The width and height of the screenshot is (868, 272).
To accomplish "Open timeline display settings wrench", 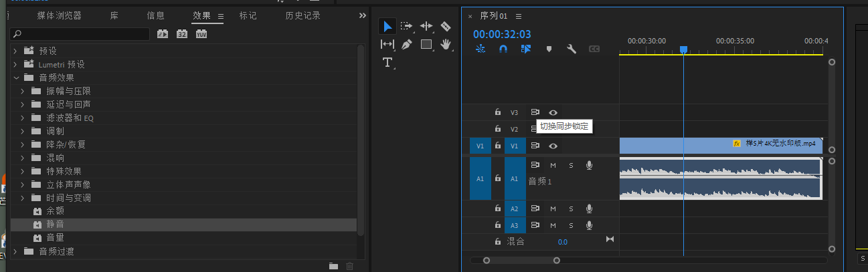I will (572, 49).
